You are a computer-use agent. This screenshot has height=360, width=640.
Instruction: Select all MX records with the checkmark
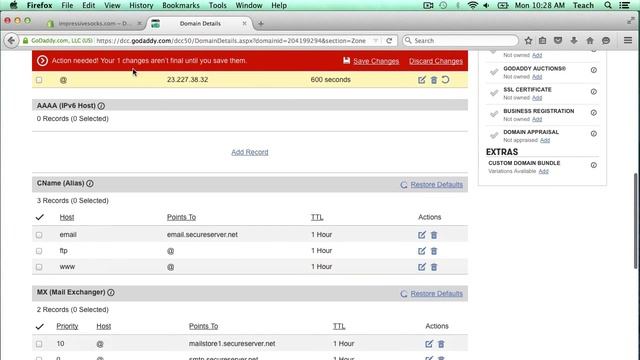pos(40,326)
